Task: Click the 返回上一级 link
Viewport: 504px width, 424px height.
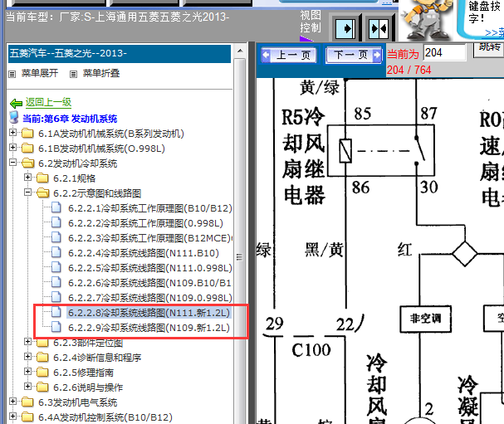Action: pyautogui.click(x=48, y=102)
